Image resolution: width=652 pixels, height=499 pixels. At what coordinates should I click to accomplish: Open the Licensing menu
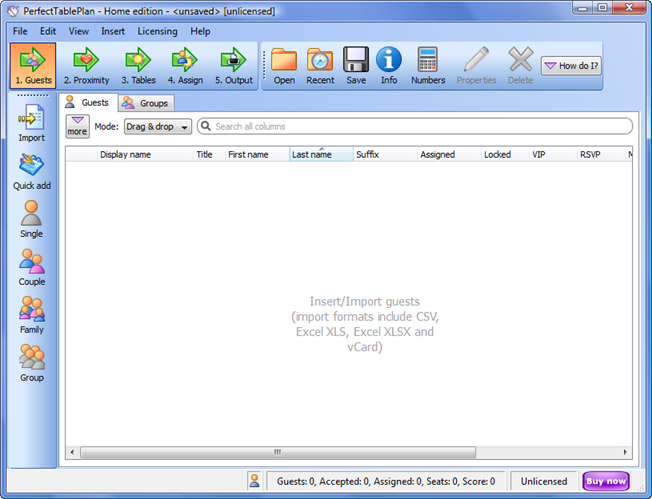click(157, 31)
